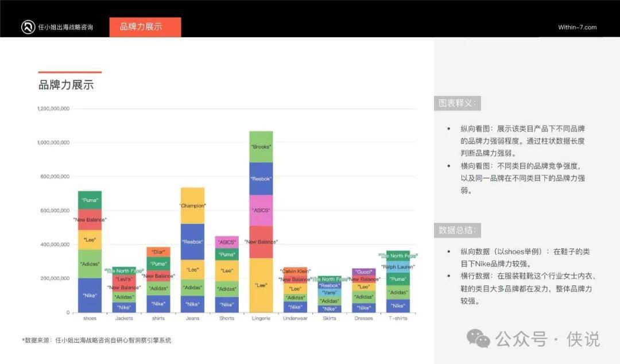The height and width of the screenshot is (364, 620).
Task: Click the 品牌力展示 chart title heading
Action: (66, 84)
